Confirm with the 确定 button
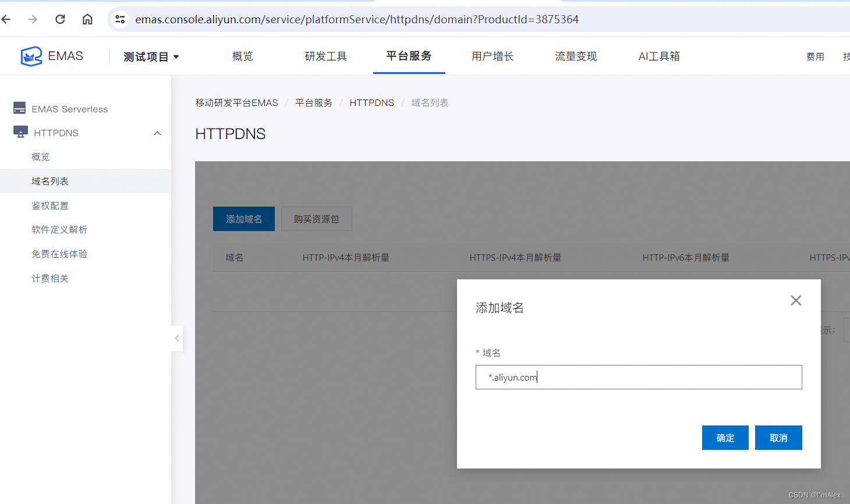Screen dimensions: 850x504 (725, 438)
